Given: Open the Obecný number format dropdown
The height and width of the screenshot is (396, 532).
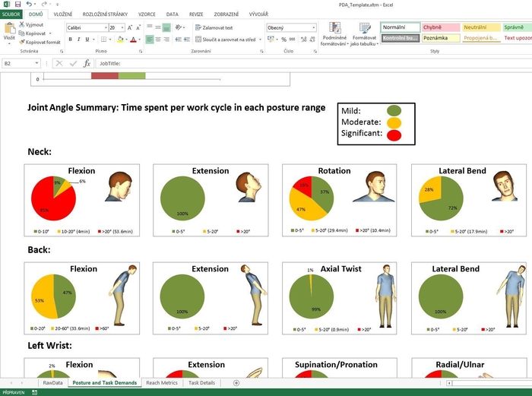Looking at the screenshot, I should coord(313,28).
